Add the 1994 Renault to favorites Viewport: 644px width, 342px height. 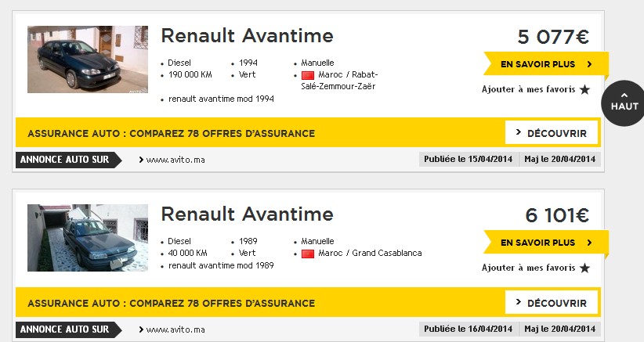(x=529, y=89)
